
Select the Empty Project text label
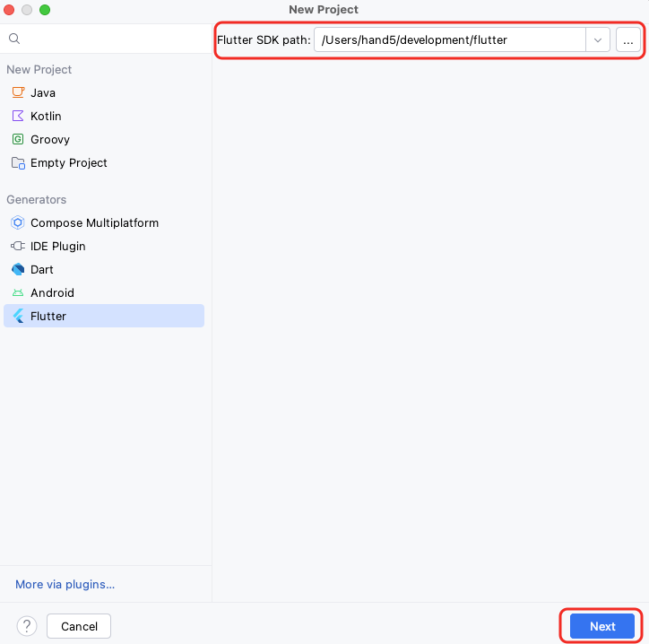pyautogui.click(x=69, y=162)
